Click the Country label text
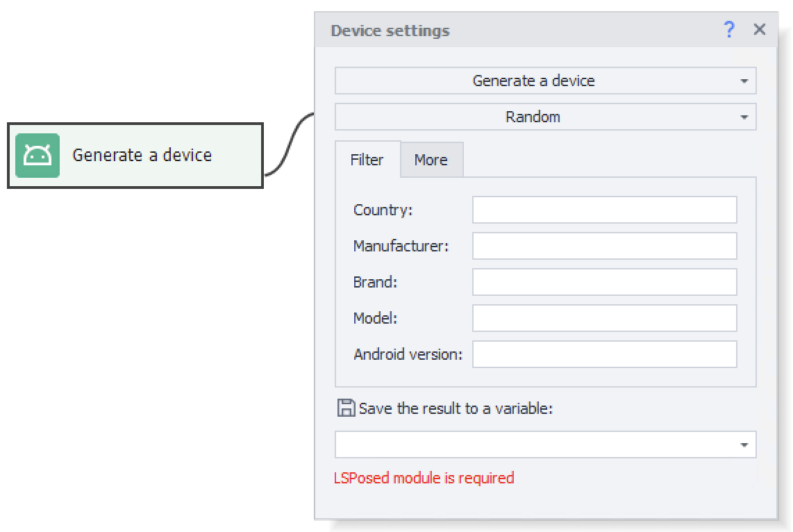Image resolution: width=793 pixels, height=532 pixels. 381,210
